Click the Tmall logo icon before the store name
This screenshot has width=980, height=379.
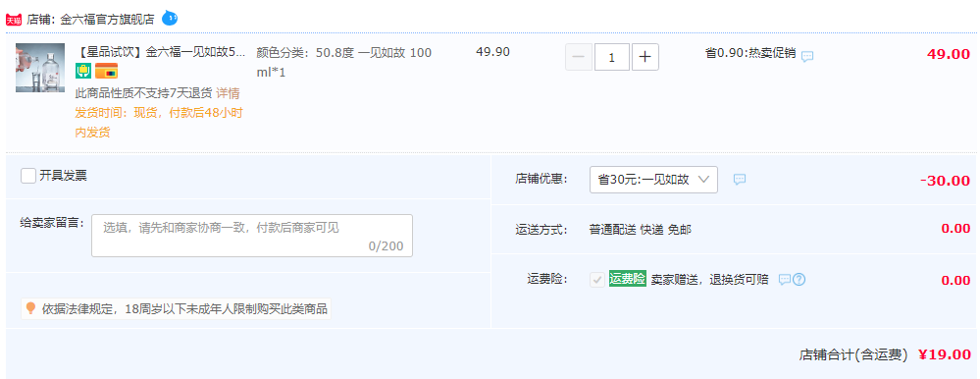[x=13, y=20]
